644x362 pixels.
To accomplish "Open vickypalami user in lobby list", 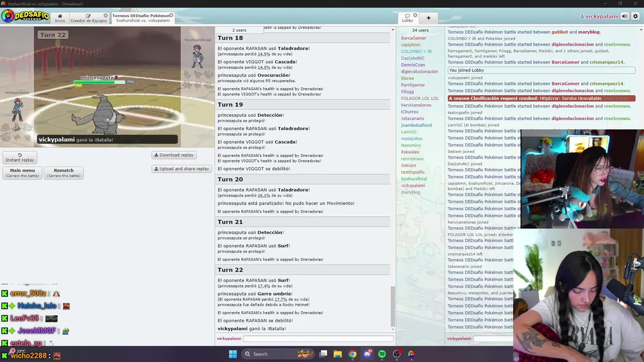I will pos(413,186).
